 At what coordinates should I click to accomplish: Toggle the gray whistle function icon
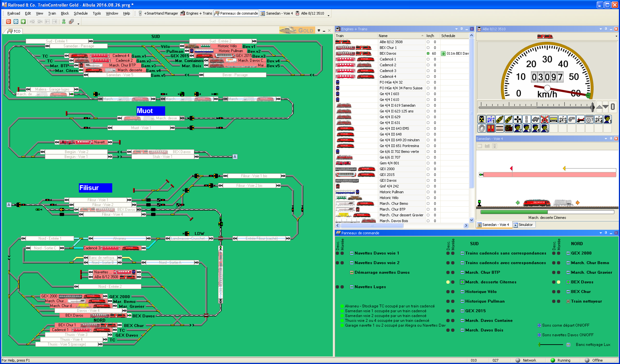572,119
